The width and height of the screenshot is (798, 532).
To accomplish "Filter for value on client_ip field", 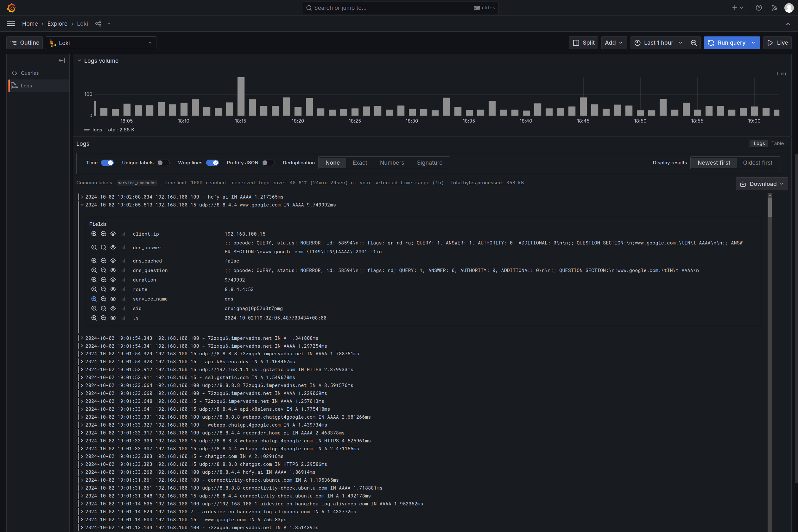I will tap(94, 234).
